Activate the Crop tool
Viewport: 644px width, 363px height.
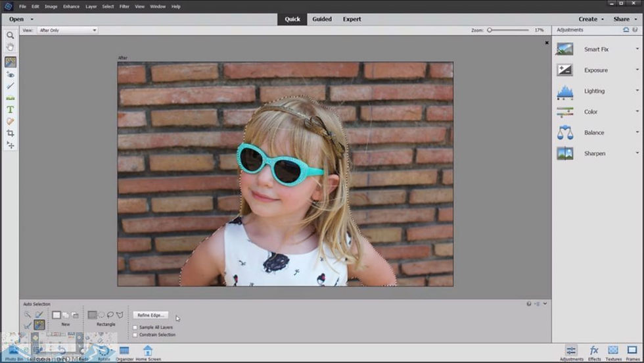pos(11,133)
